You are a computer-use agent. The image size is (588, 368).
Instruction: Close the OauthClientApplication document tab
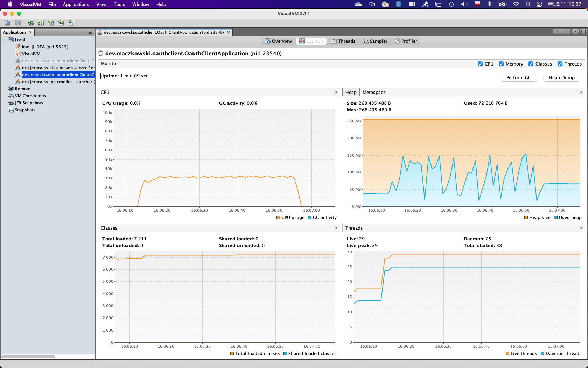pos(229,32)
